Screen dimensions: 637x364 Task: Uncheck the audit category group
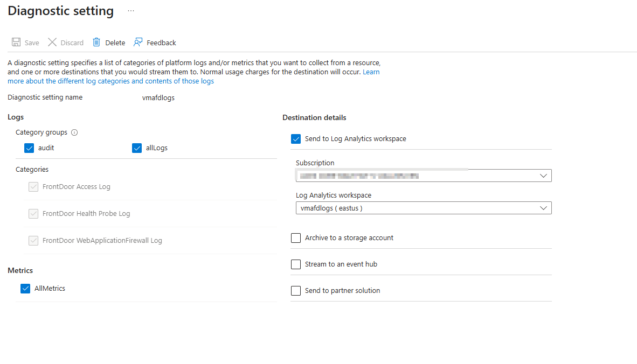tap(29, 148)
